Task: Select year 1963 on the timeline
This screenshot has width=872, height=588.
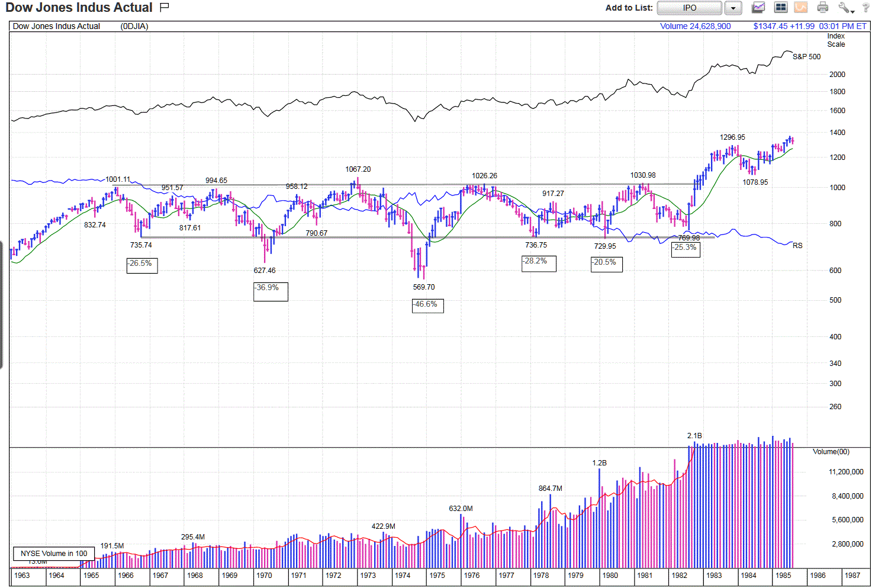Action: coord(22,576)
